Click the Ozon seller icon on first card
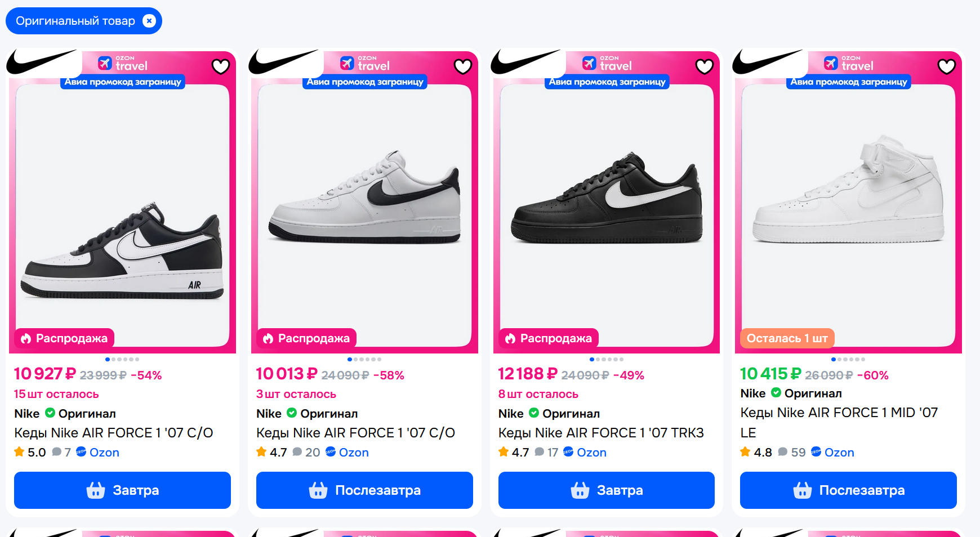 (x=81, y=451)
